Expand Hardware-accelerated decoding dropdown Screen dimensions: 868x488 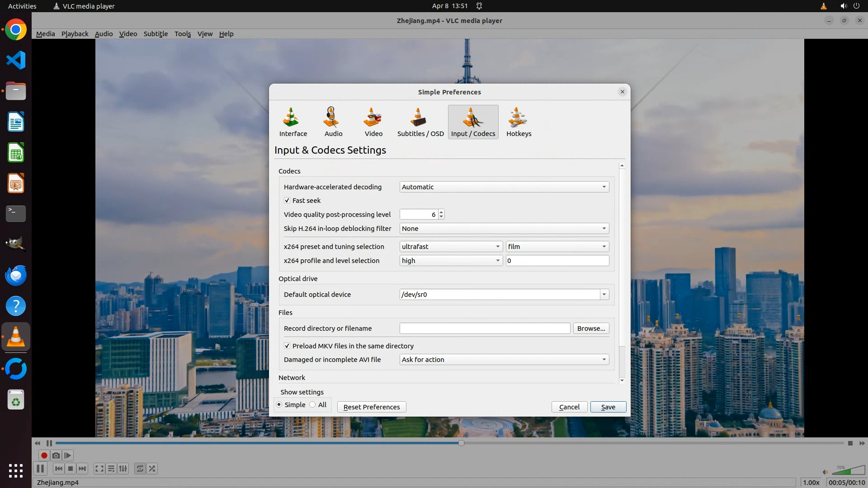click(x=504, y=187)
